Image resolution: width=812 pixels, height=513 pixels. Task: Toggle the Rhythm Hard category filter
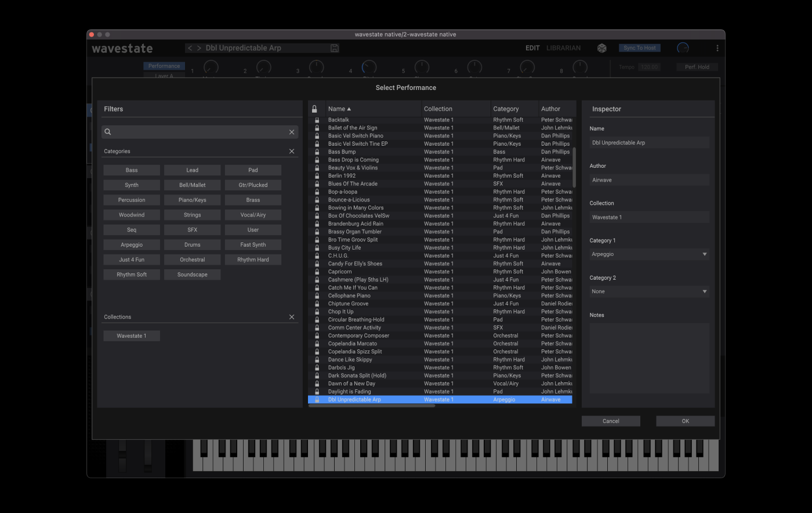tap(253, 260)
